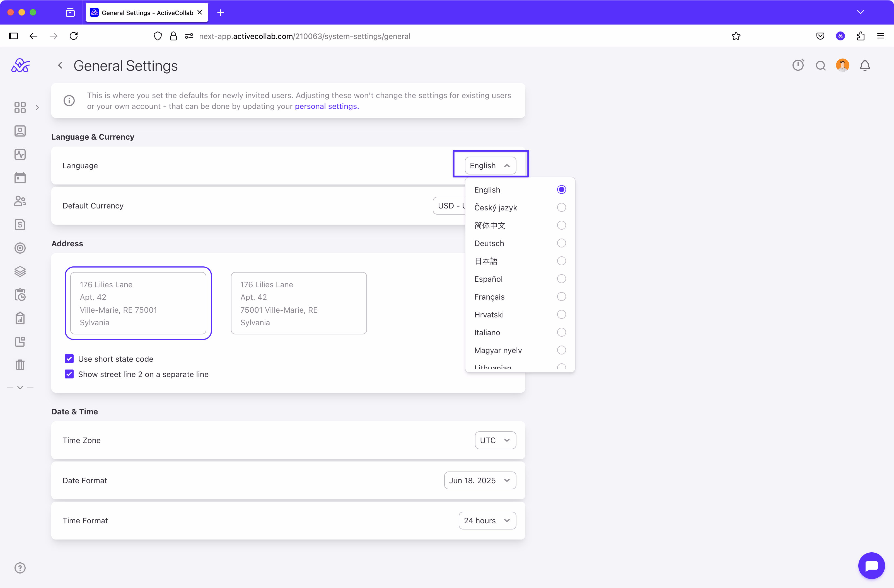
Task: Select the Český jazyk language option
Action: click(520, 208)
